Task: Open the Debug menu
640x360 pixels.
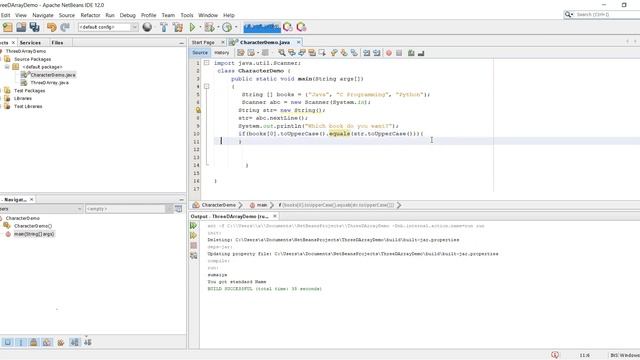Action: click(x=127, y=15)
